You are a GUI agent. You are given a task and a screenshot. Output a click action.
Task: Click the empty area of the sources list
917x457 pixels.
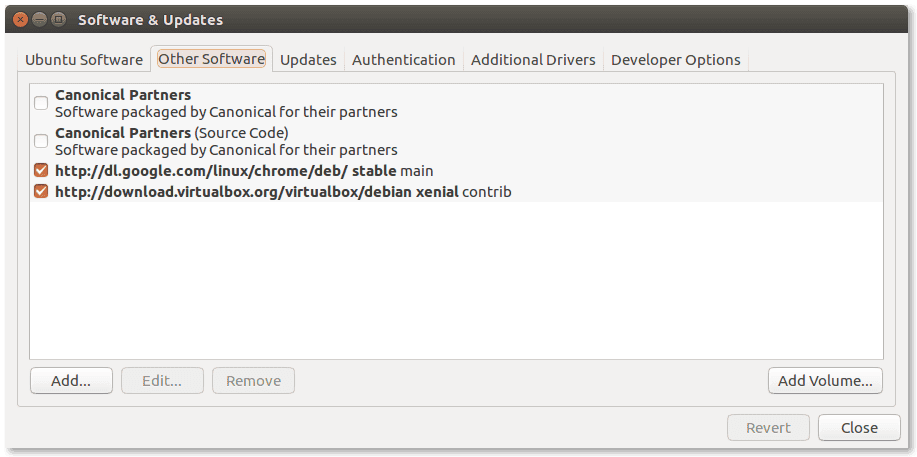tap(456, 281)
